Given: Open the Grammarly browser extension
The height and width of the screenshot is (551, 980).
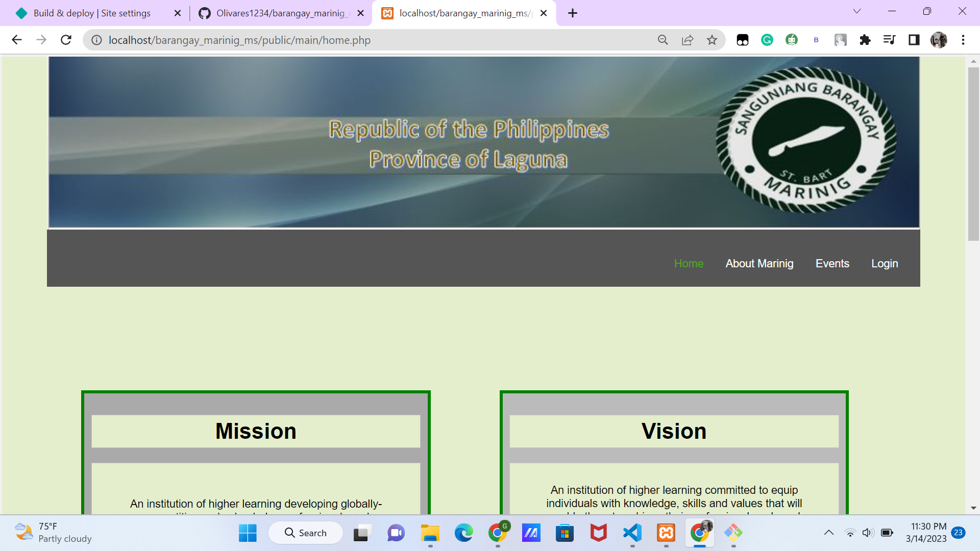Looking at the screenshot, I should 767,40.
